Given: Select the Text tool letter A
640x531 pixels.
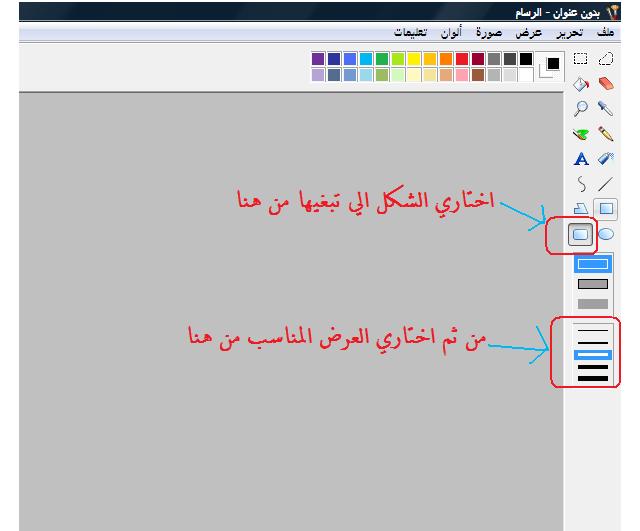Looking at the screenshot, I should click(581, 159).
